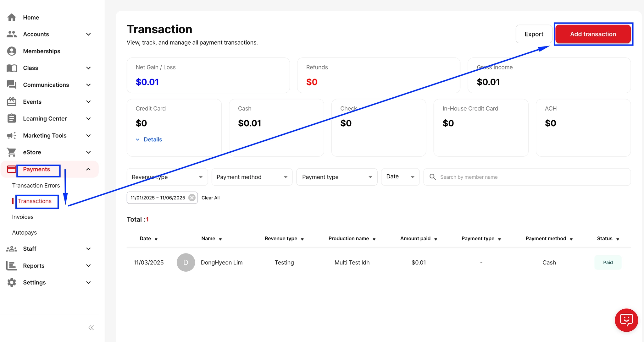
Task: Click the eStore shopping cart icon
Action: coord(12,152)
